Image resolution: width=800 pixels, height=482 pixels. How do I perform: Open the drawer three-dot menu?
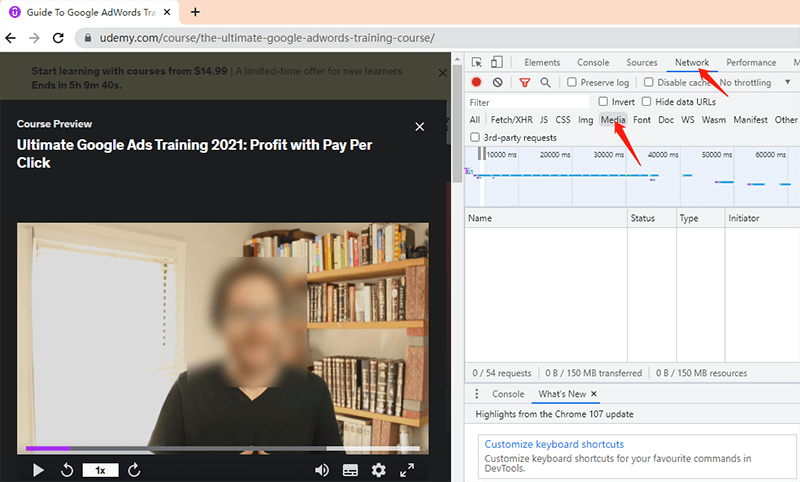coord(477,394)
